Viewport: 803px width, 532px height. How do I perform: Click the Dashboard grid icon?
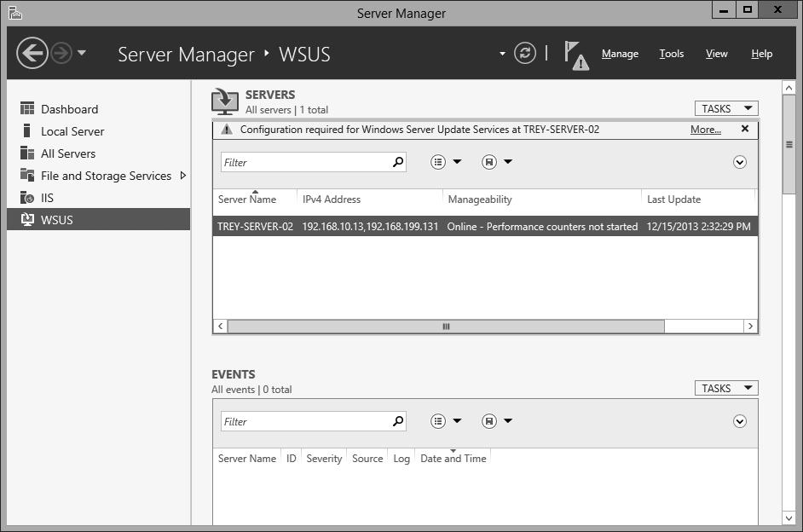pos(27,108)
